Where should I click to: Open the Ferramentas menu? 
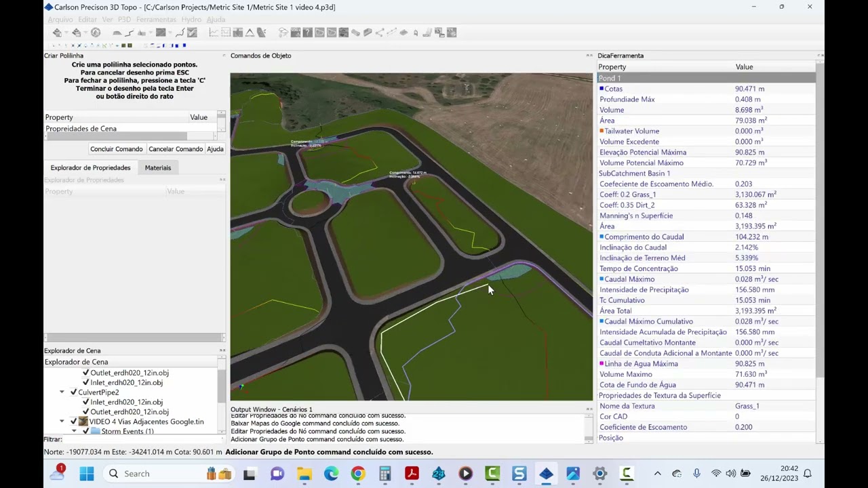pyautogui.click(x=156, y=20)
